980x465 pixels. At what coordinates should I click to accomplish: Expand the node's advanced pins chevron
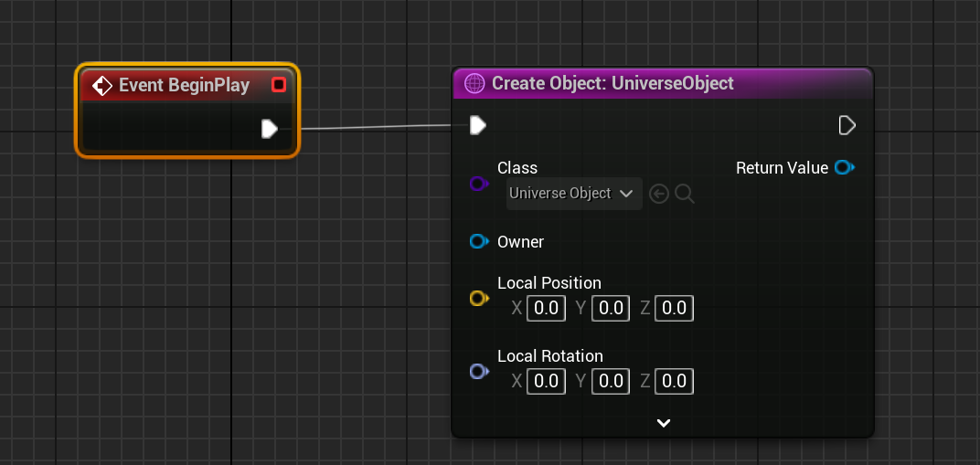pyautogui.click(x=664, y=423)
